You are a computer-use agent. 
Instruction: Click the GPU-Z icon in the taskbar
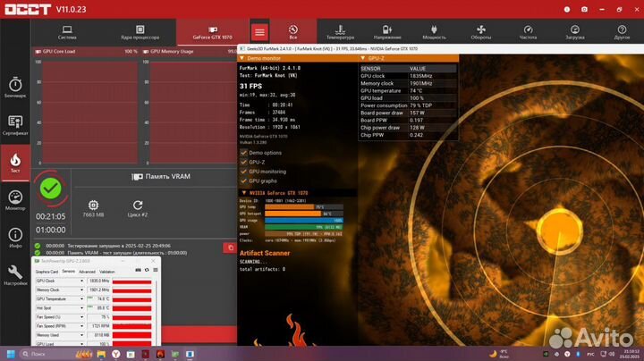(175, 354)
